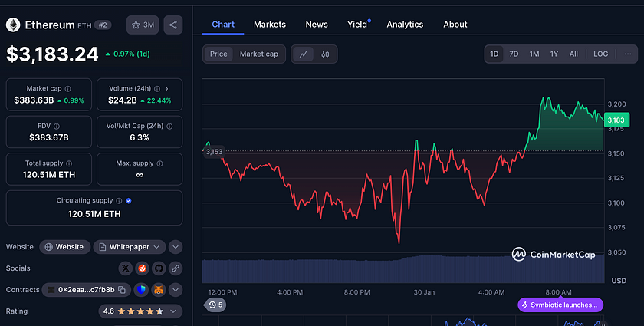This screenshot has width=644, height=326.
Task: Visit the Ethereum Website link
Action: (64, 247)
